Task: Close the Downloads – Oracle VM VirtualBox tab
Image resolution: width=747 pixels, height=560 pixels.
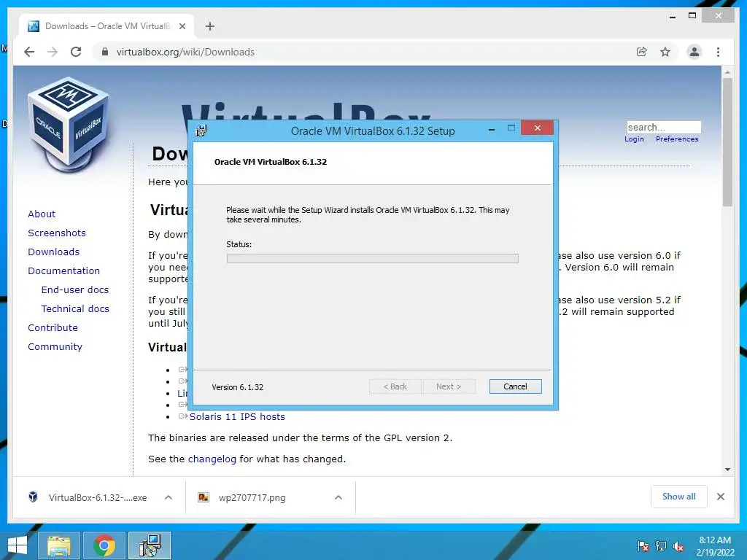Action: pyautogui.click(x=182, y=26)
